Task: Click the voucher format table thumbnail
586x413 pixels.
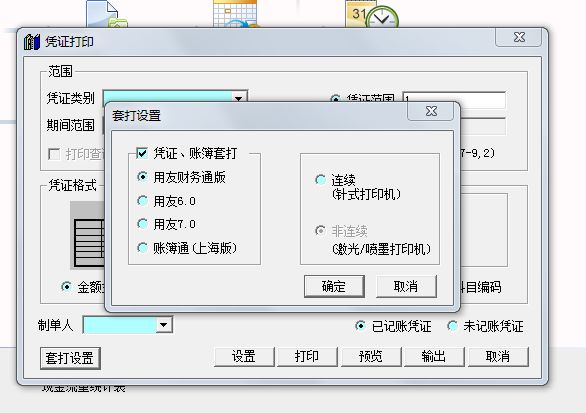Action: point(88,235)
